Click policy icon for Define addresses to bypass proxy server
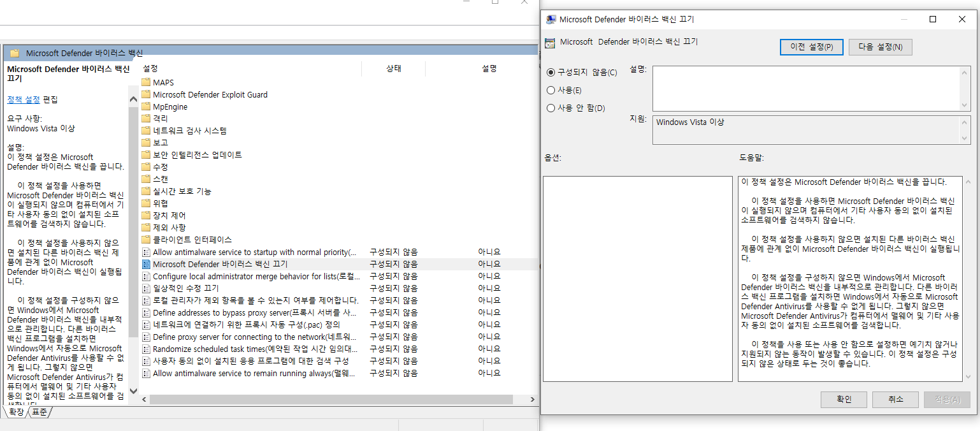980x431 pixels. tap(146, 312)
